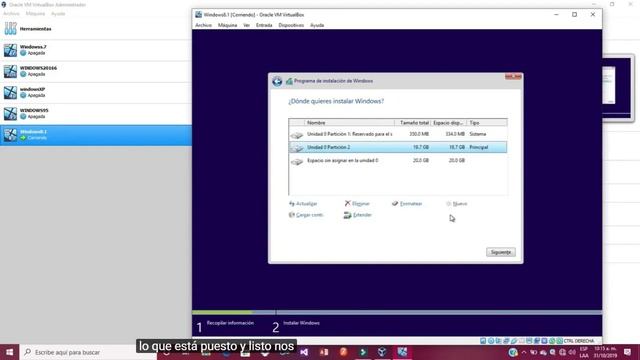The image size is (640, 360).
Task: Open Access icon on taskbar
Action: (324, 352)
